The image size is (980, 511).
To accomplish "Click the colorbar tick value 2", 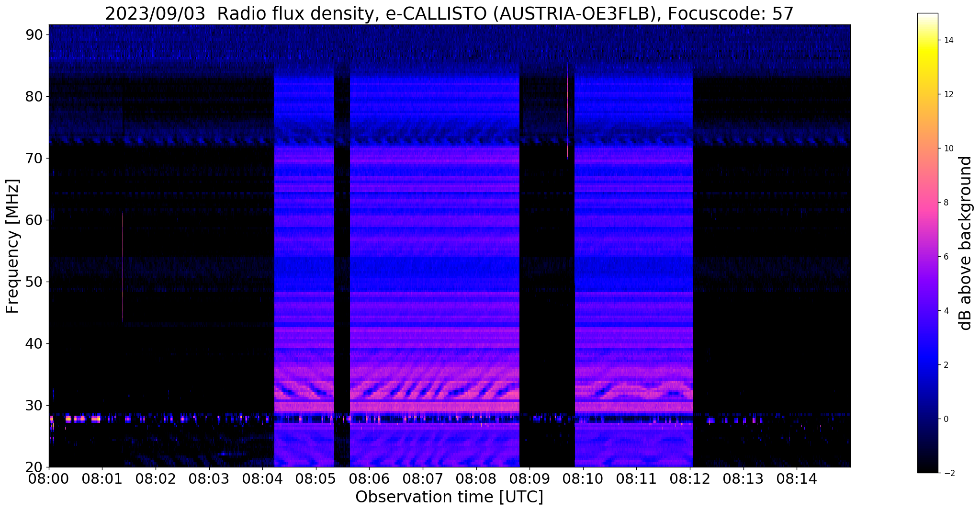I will pyautogui.click(x=946, y=365).
